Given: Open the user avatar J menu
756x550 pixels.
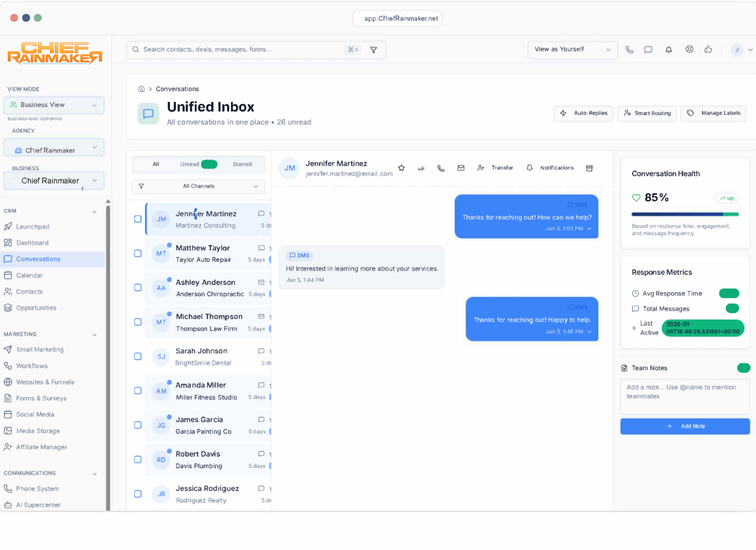Looking at the screenshot, I should [737, 49].
